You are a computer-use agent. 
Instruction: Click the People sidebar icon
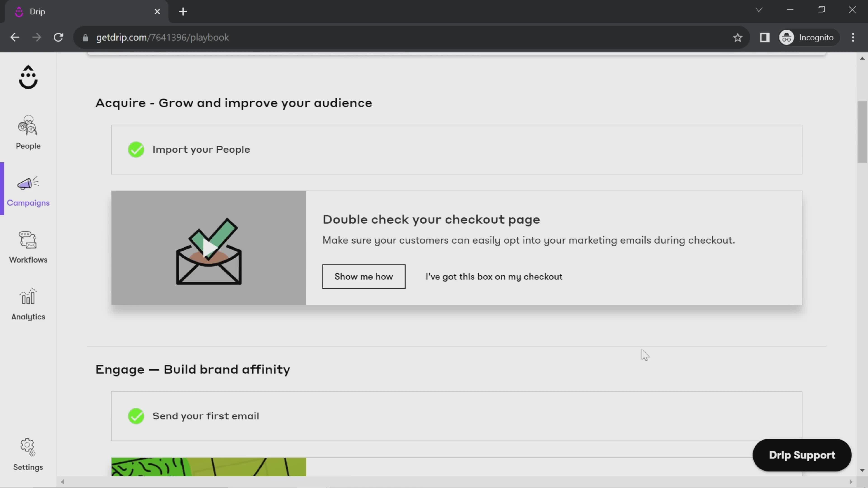tap(28, 131)
